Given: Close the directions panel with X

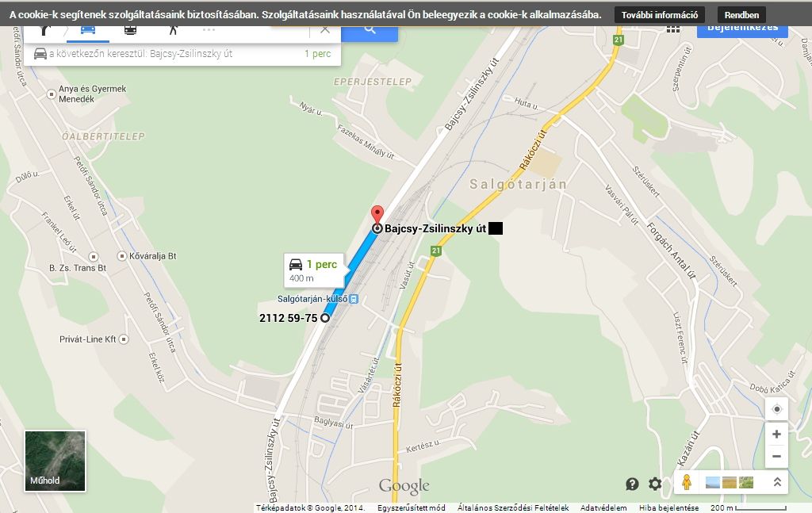Looking at the screenshot, I should pyautogui.click(x=325, y=30).
